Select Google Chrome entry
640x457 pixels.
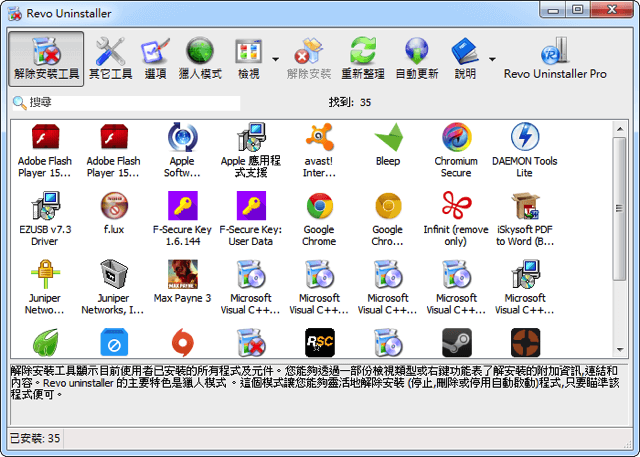[x=319, y=219]
